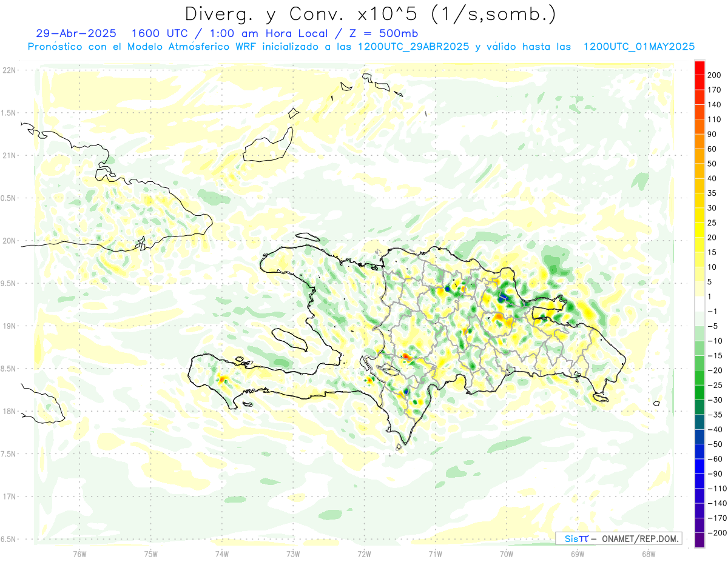The width and height of the screenshot is (728, 562).
Task: Click the '20N' latitude label
Action: click(x=9, y=241)
